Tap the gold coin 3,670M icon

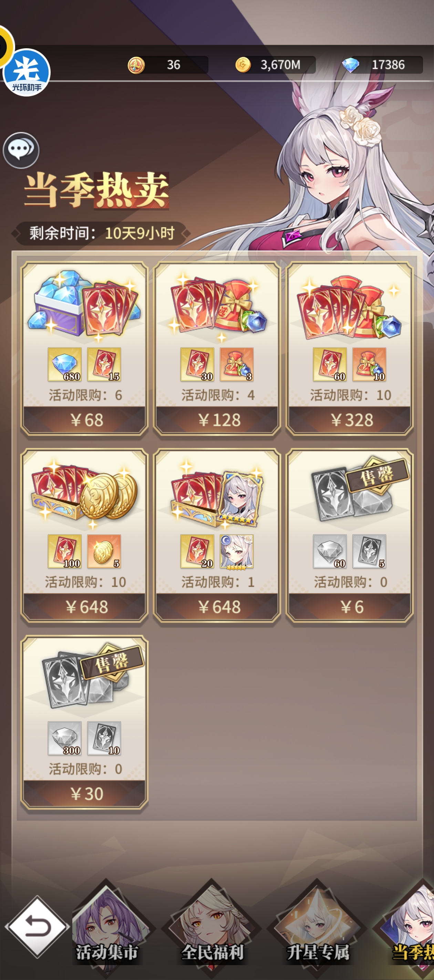pos(243,65)
